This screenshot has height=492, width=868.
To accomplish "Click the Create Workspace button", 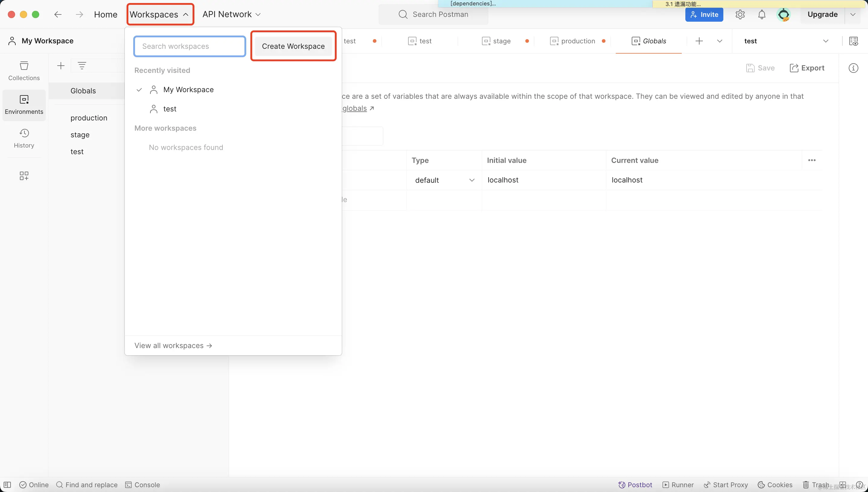I will tap(293, 46).
